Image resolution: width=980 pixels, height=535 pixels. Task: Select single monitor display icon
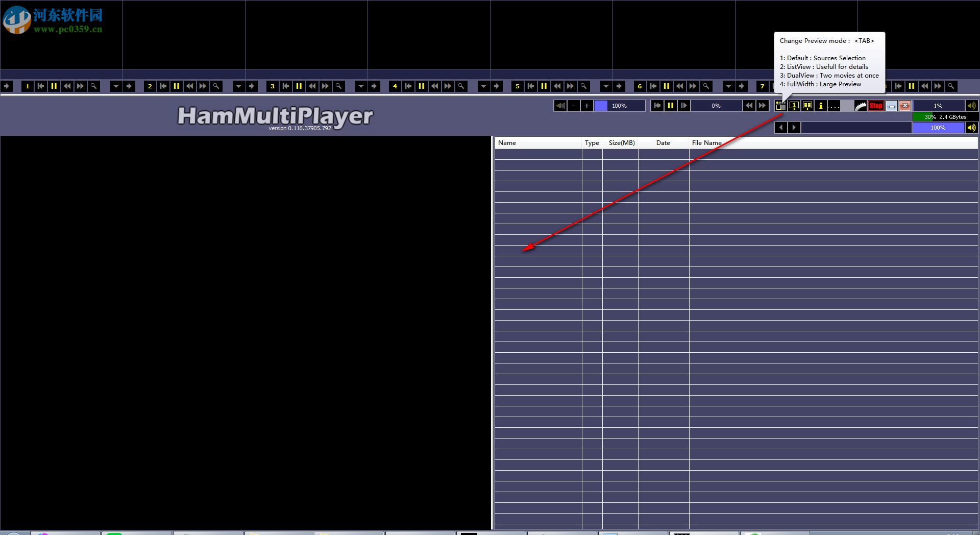(x=794, y=106)
